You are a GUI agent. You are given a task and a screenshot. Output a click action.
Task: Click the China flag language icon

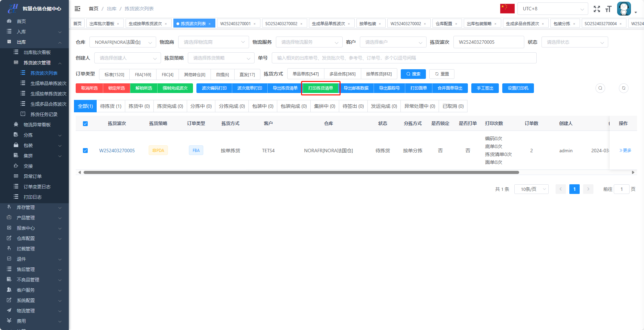[x=507, y=9]
